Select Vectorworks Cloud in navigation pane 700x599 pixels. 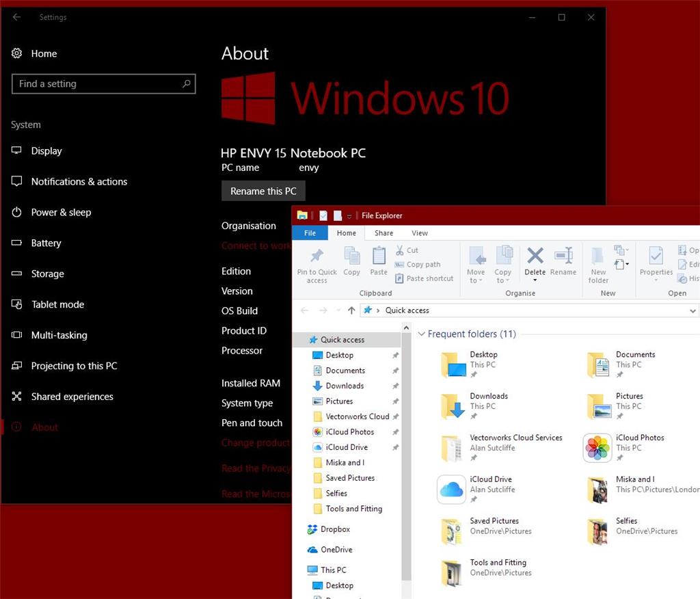357,416
